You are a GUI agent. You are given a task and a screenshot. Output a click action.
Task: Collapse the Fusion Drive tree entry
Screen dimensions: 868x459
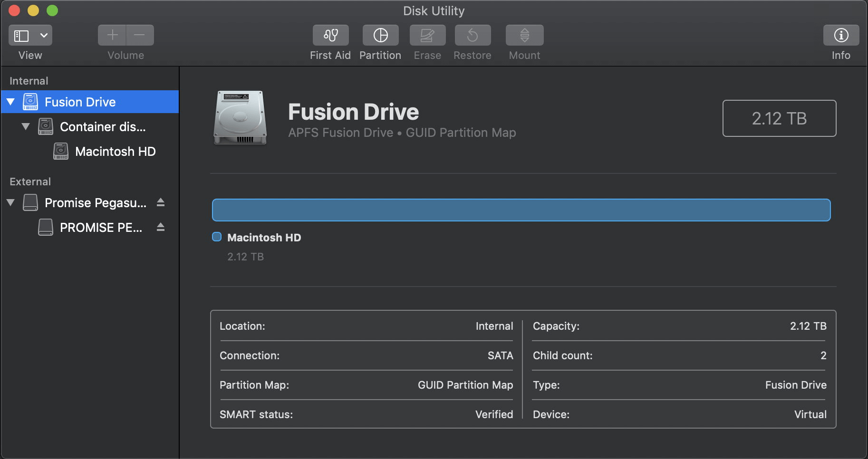10,102
